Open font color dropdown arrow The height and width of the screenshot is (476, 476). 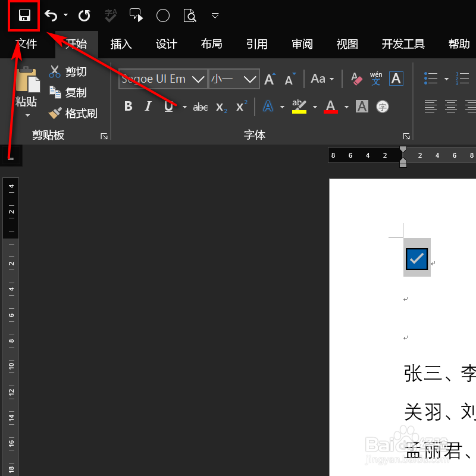[x=346, y=107]
